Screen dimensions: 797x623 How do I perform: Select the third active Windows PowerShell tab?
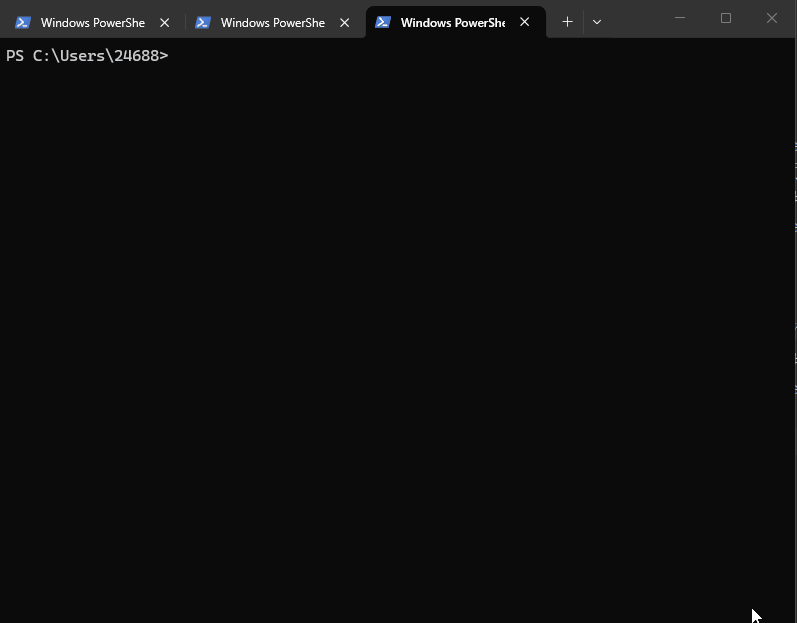(455, 22)
